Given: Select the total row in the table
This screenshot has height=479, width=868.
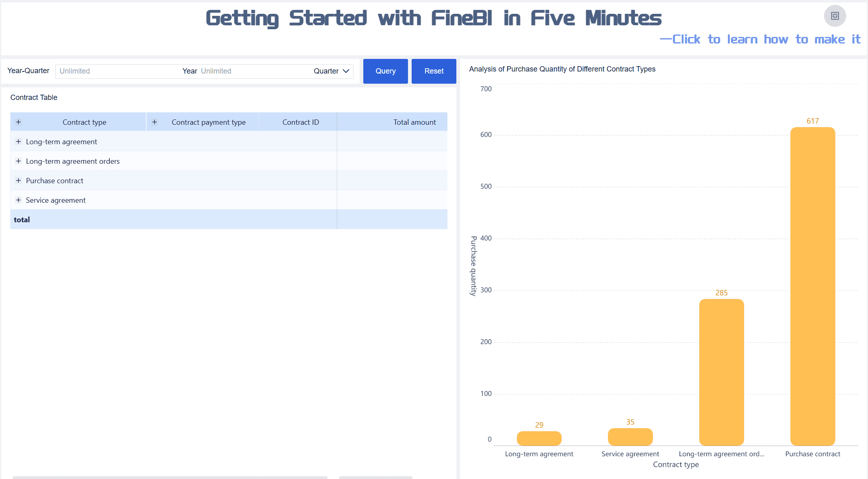Looking at the screenshot, I should click(229, 219).
